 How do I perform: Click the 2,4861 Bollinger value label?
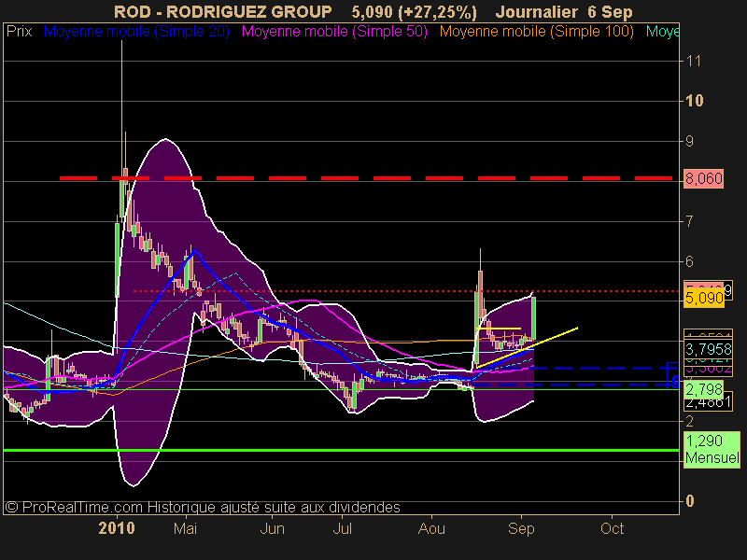pyautogui.click(x=709, y=403)
